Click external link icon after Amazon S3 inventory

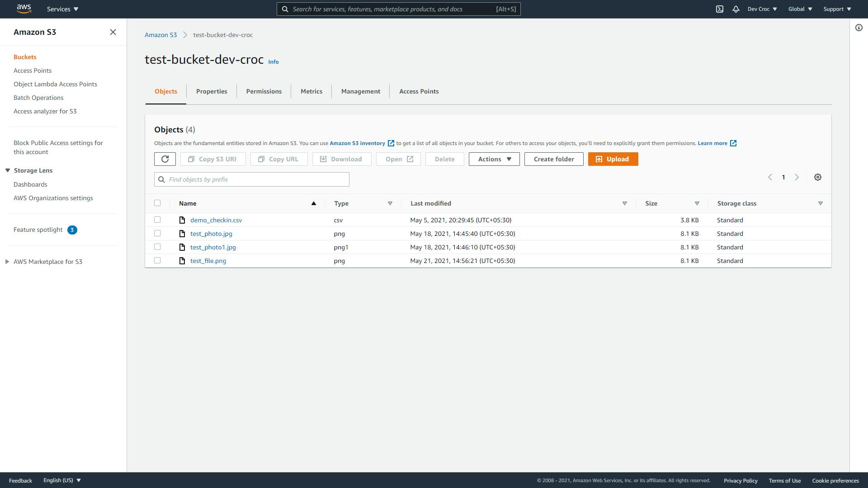tap(391, 143)
